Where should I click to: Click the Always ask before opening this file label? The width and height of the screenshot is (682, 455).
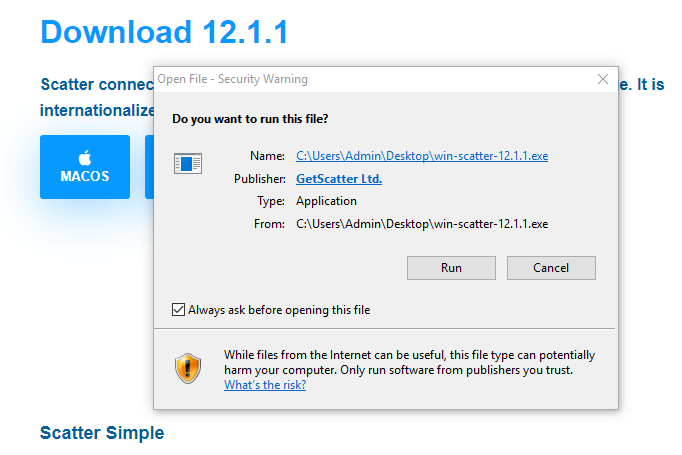click(279, 310)
